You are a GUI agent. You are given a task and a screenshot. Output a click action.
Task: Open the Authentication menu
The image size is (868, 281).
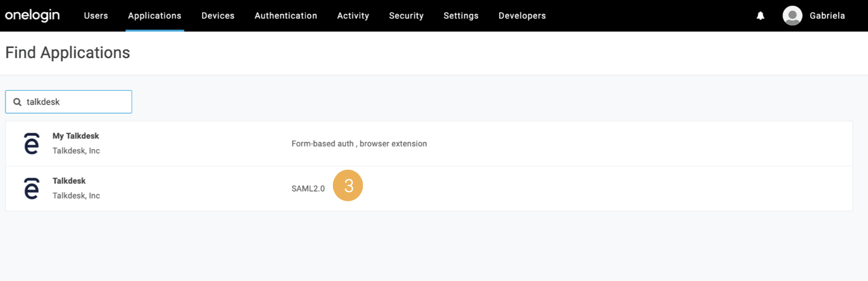point(286,16)
